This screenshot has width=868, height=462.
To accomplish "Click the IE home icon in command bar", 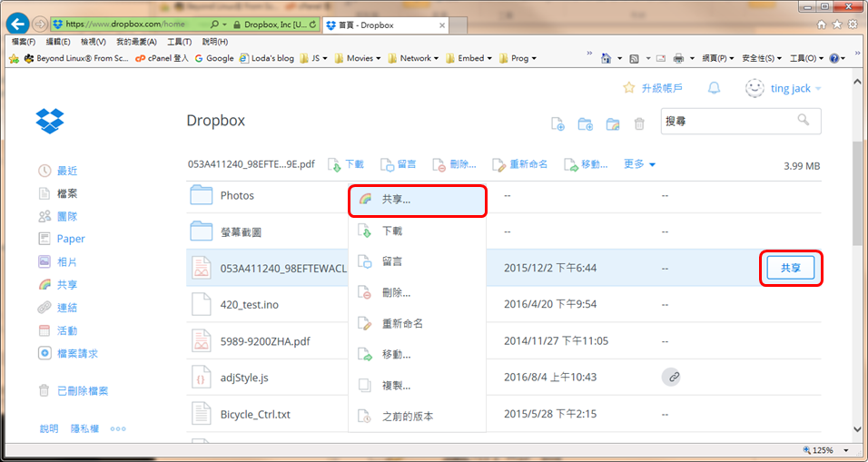I will (607, 58).
